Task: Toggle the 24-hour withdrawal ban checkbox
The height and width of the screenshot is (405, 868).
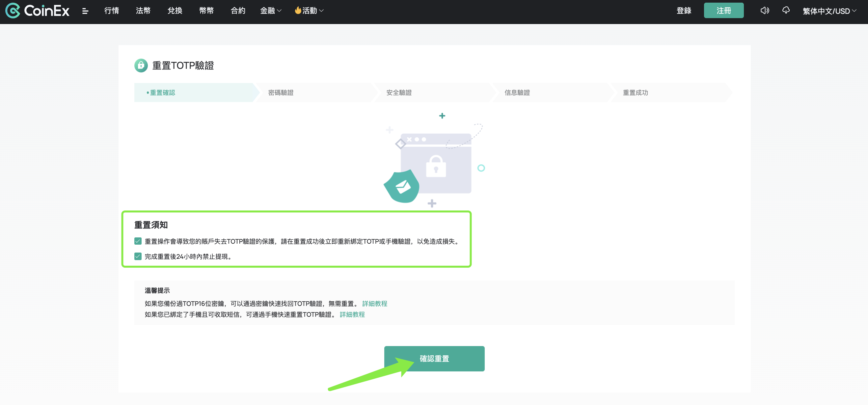Action: (x=138, y=256)
